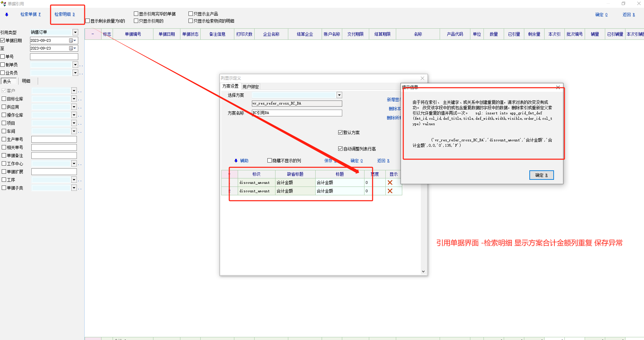Enable 显示引用完毕的单据 checkbox

pos(136,14)
